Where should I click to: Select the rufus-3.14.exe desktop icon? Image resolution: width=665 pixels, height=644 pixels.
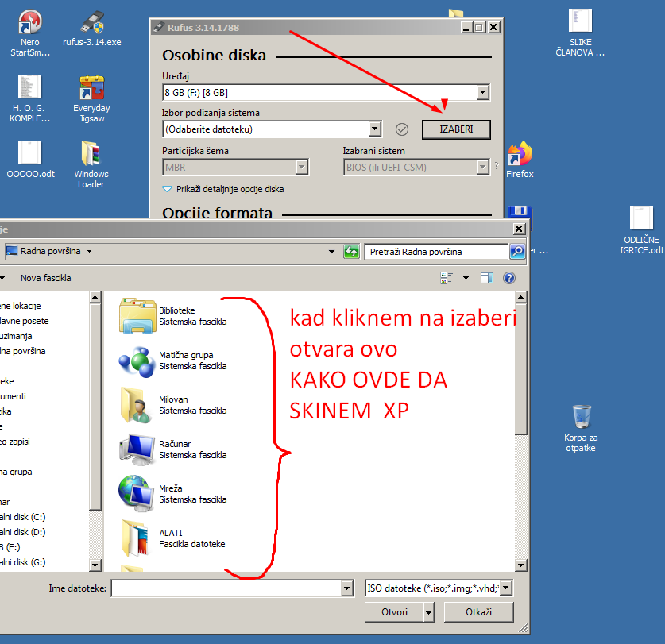pos(91,28)
